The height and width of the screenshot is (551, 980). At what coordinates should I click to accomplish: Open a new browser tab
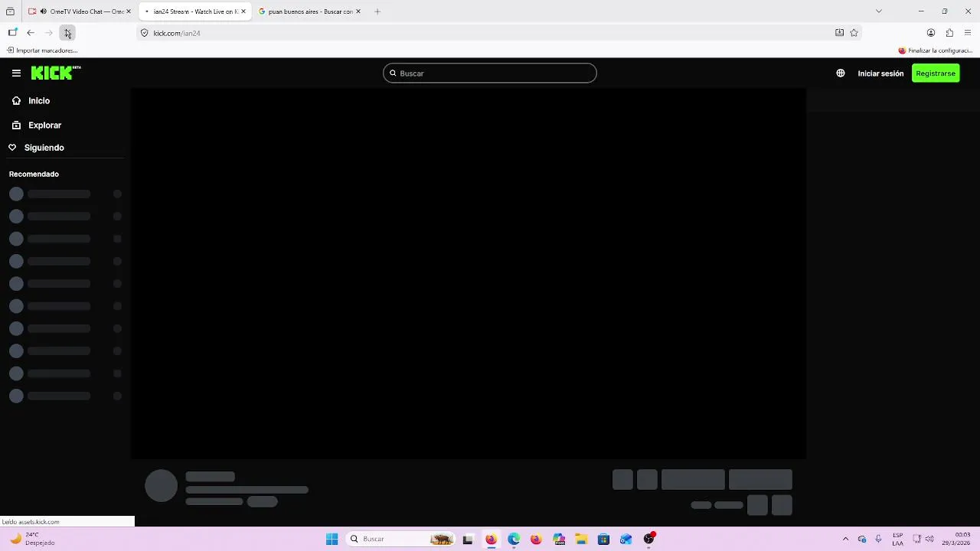point(377,11)
